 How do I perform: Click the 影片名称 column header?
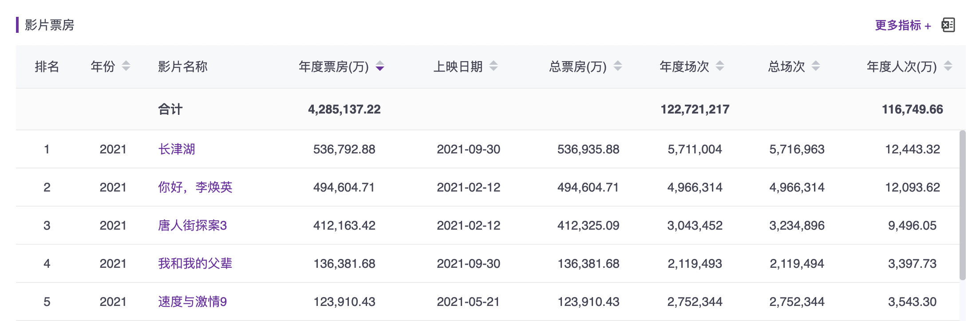182,67
